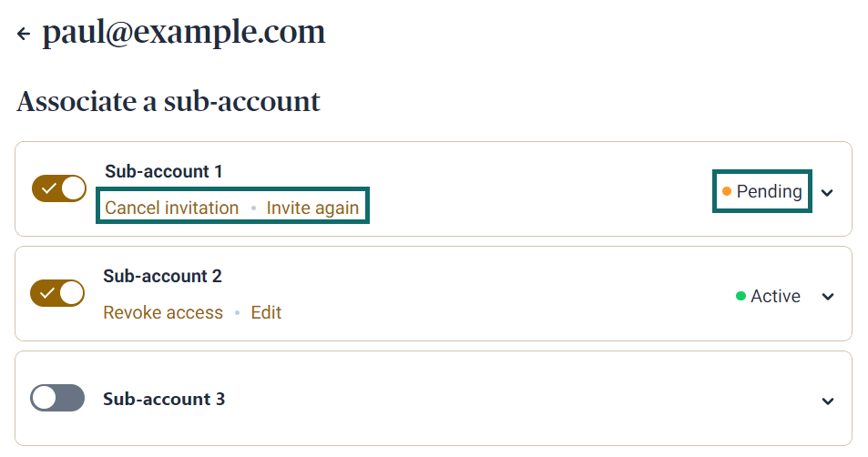This screenshot has height=457, width=868.
Task: Disable the Sub-account 1 toggle
Action: coord(59,188)
